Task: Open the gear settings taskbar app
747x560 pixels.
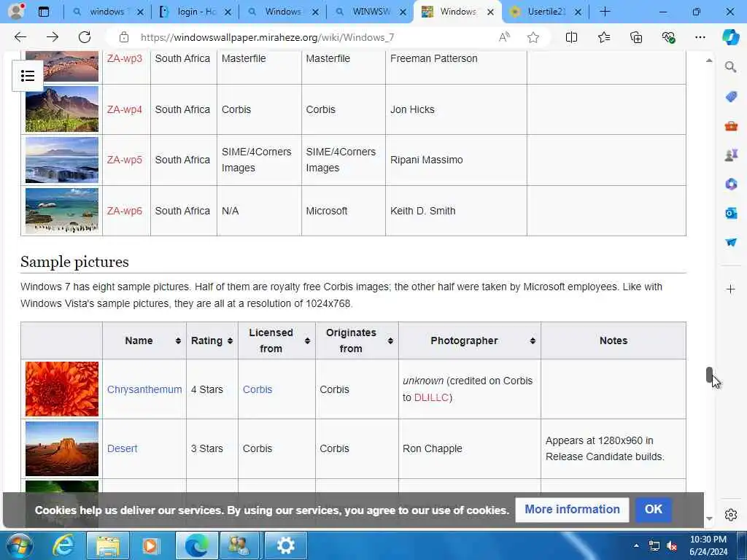Action: coord(286,545)
